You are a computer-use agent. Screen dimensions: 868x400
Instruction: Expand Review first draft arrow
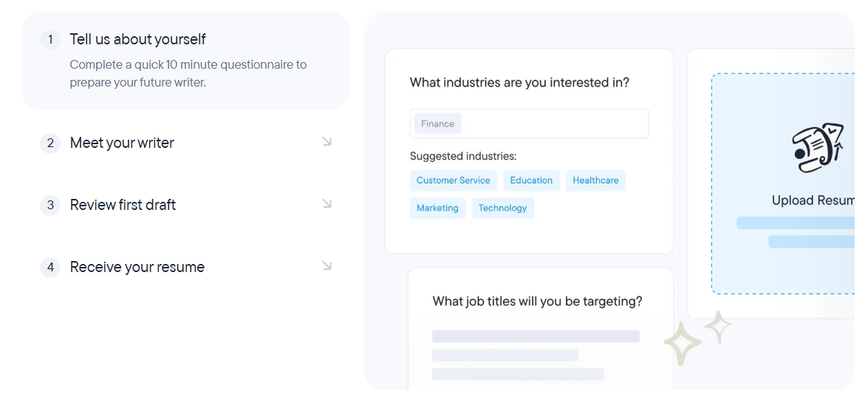pyautogui.click(x=327, y=204)
